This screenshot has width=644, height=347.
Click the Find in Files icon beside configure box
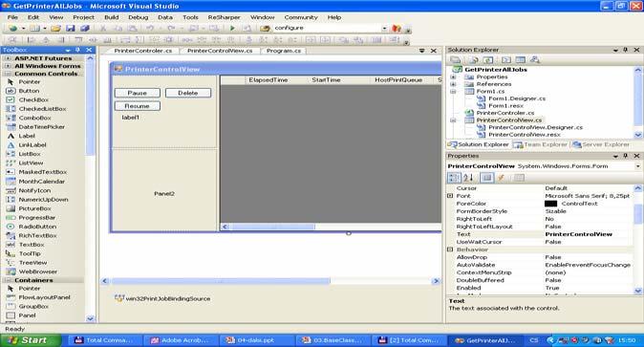[x=265, y=29]
